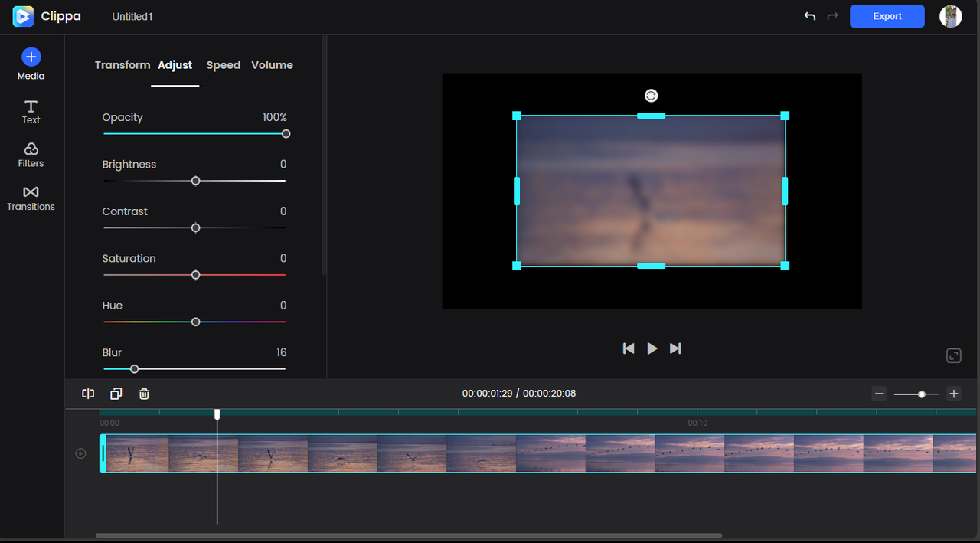The height and width of the screenshot is (543, 980).
Task: Click the 00:10 ruler mark
Action: [697, 423]
